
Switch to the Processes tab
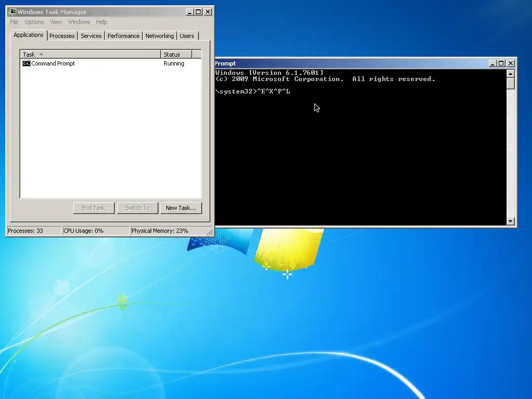pyautogui.click(x=62, y=36)
